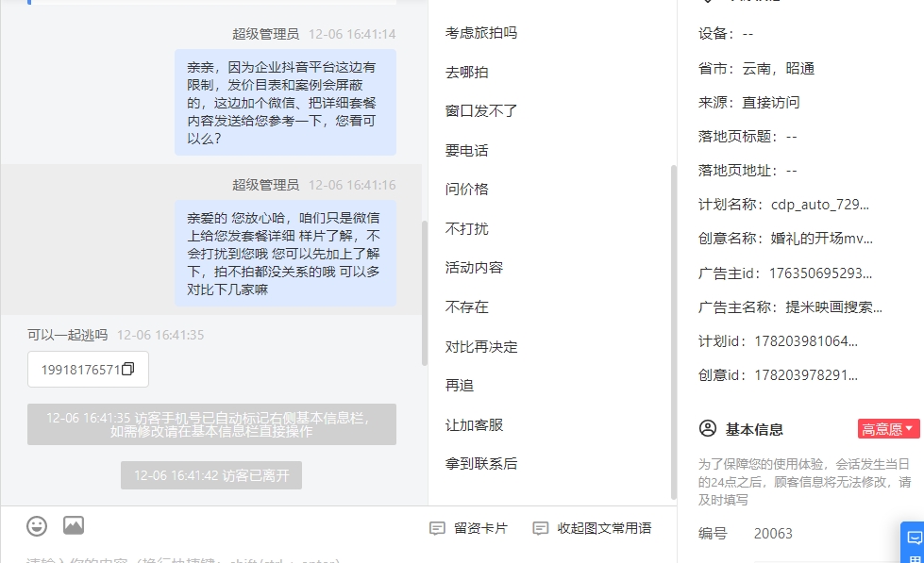
Task: Click the visitor name 可以一起逃吗
Action: click(x=67, y=335)
